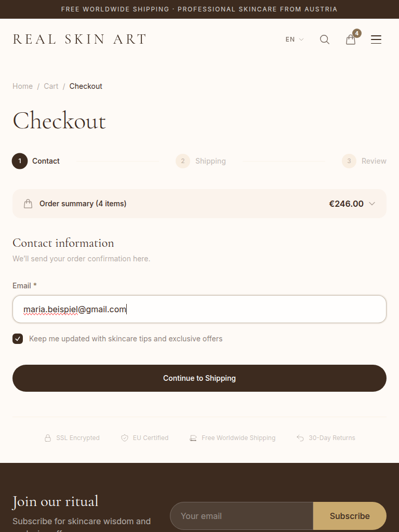
Task: Uncheck the skincare tips newsletter checkbox
Action: 18,339
